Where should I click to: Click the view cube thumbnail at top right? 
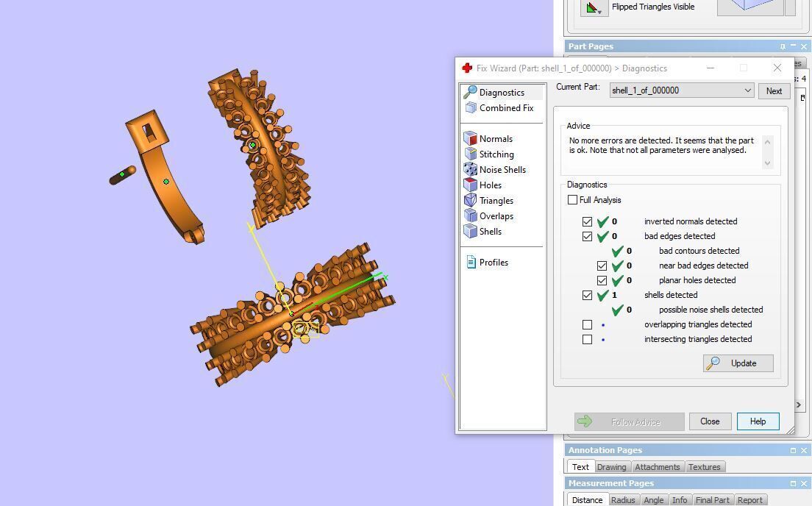tap(750, 7)
